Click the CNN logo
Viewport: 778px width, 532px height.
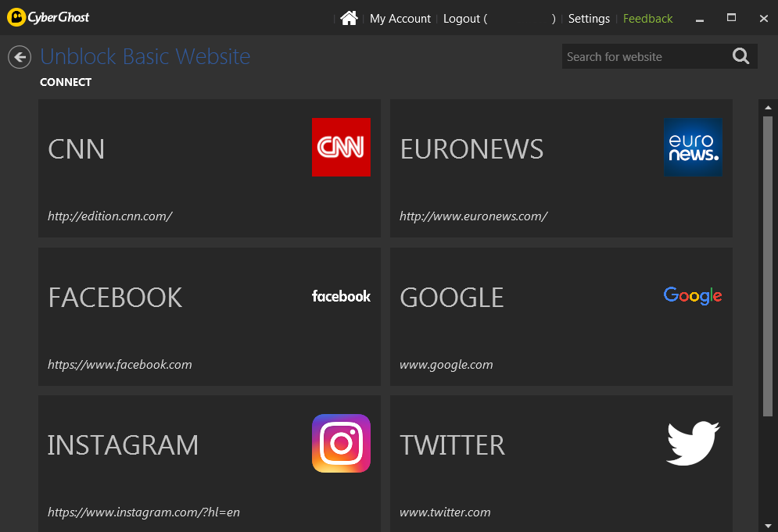(341, 147)
